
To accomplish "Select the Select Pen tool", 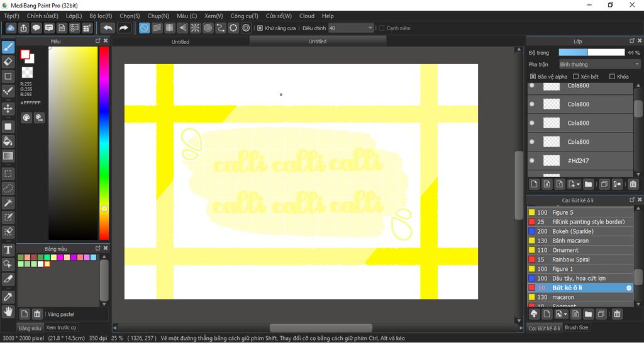I will coord(8,217).
